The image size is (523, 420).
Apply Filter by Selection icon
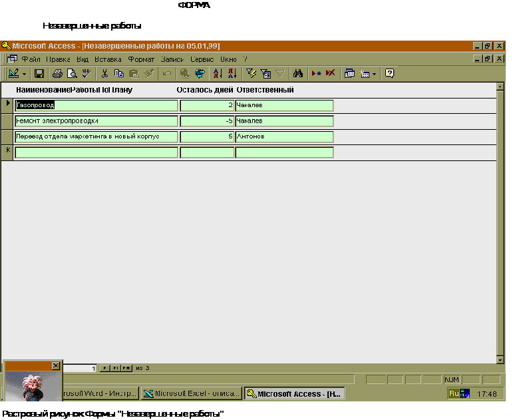(251, 74)
